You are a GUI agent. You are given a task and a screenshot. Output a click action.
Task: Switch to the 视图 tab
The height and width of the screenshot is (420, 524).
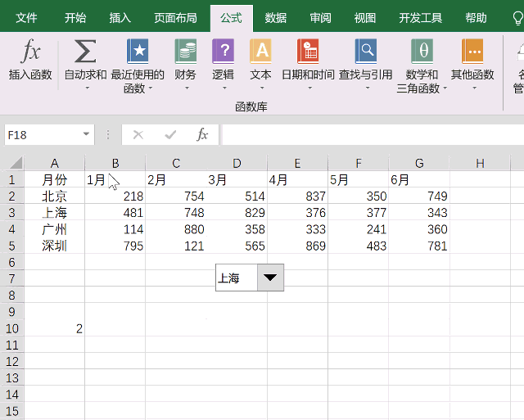point(365,18)
